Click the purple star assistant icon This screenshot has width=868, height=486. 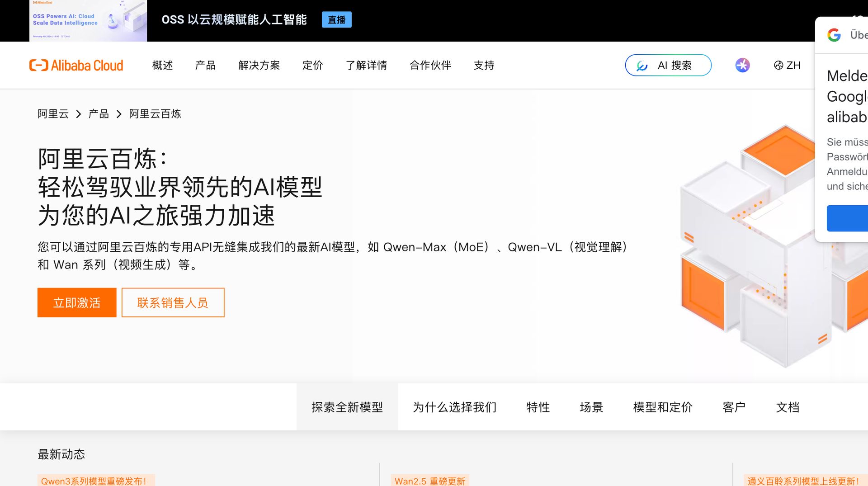(742, 66)
